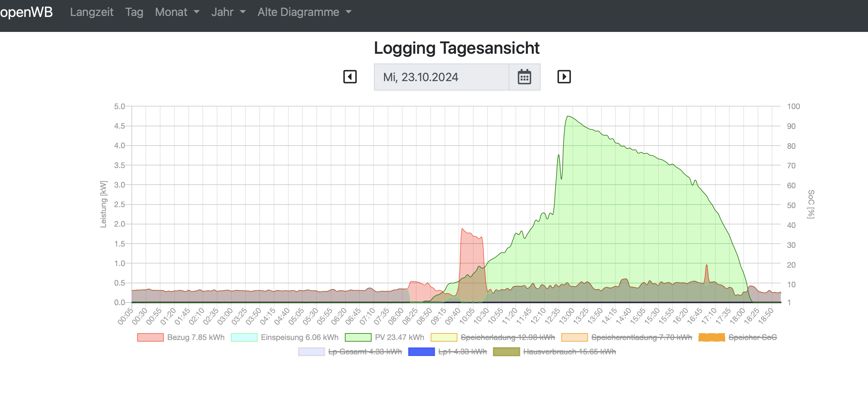Click the green PV legend box
This screenshot has width=868, height=397.
pyautogui.click(x=358, y=337)
